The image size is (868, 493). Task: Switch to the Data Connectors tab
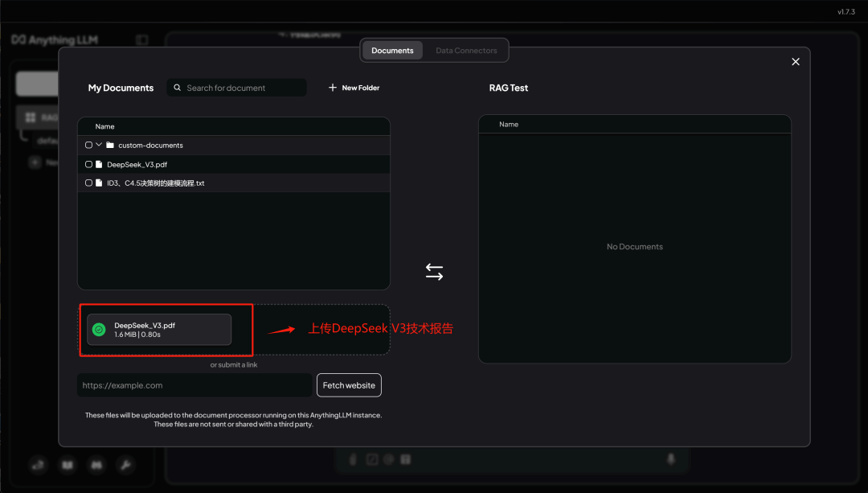point(466,51)
